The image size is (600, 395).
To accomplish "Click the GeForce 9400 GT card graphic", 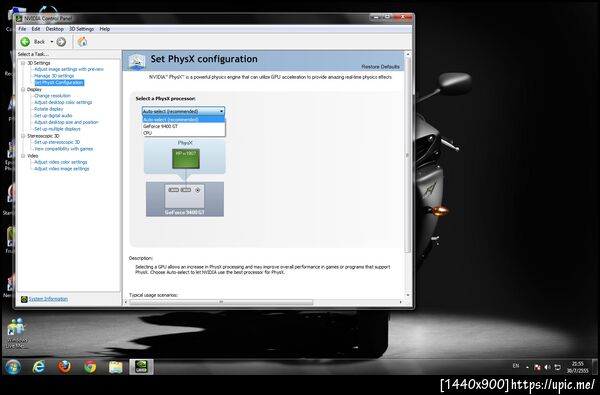I will coord(184,199).
